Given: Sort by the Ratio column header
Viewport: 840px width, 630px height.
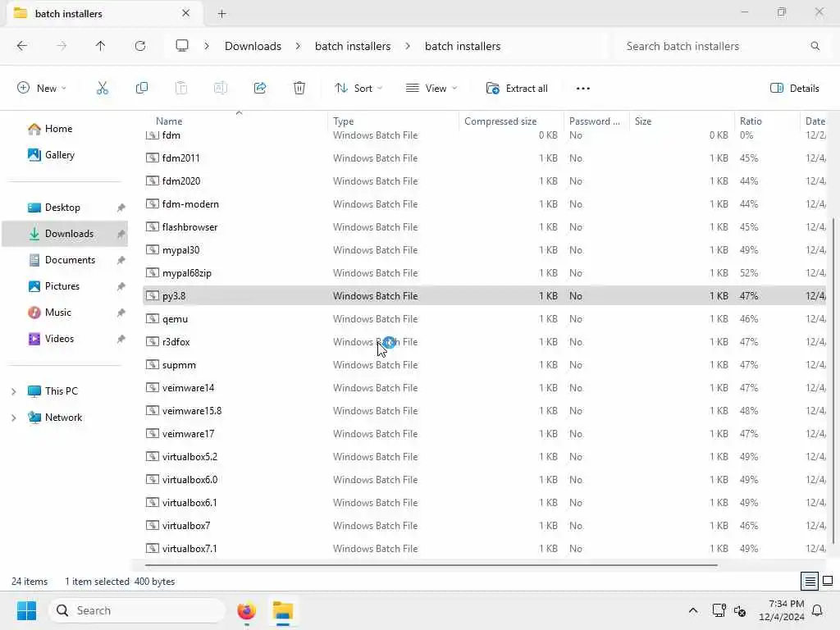Looking at the screenshot, I should coord(751,121).
